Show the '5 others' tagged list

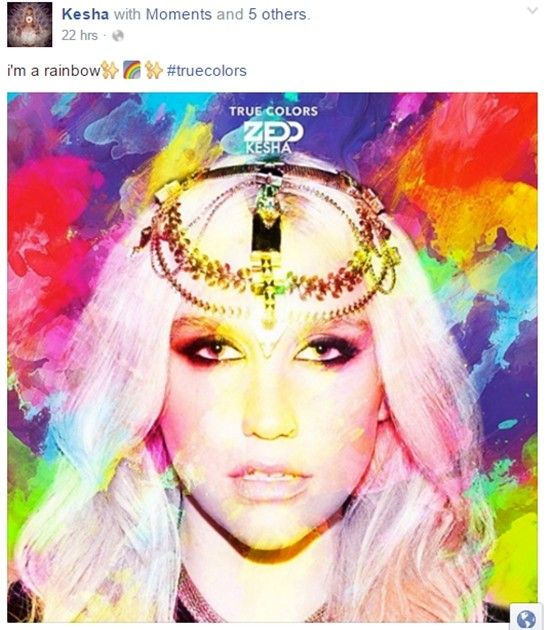[x=277, y=14]
